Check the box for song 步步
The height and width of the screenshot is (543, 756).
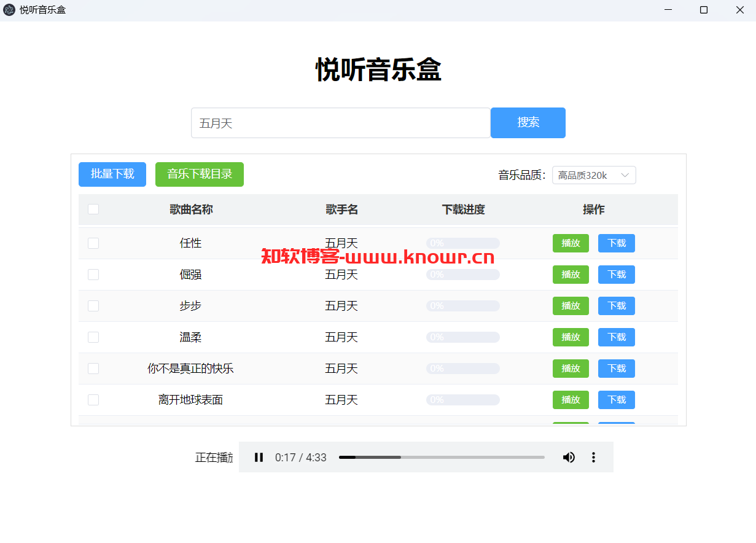(93, 306)
